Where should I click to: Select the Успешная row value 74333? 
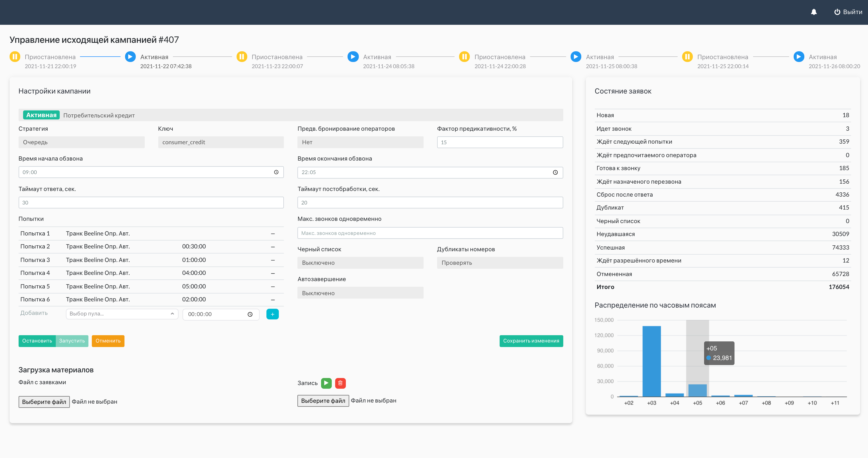[x=840, y=247]
